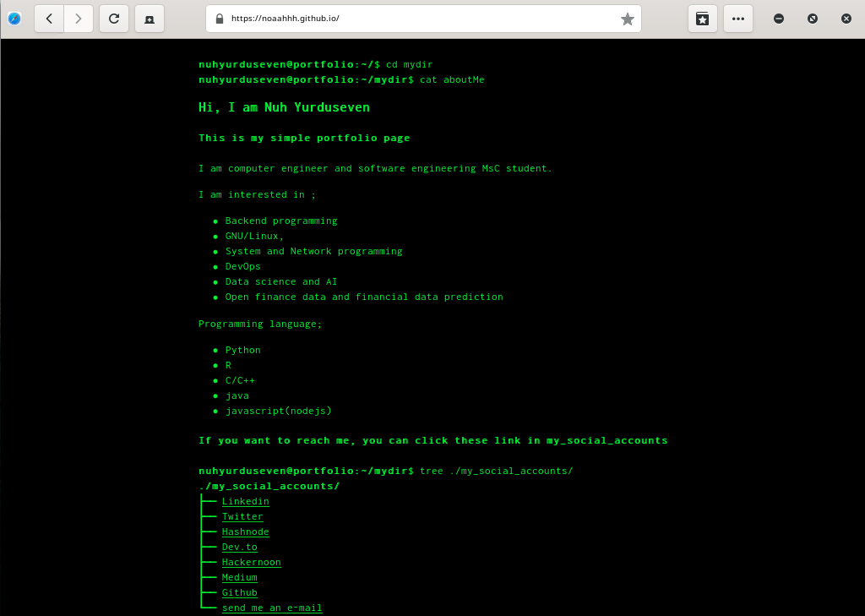Go back to the previous page
Screen dimensions: 865x616
click(49, 19)
